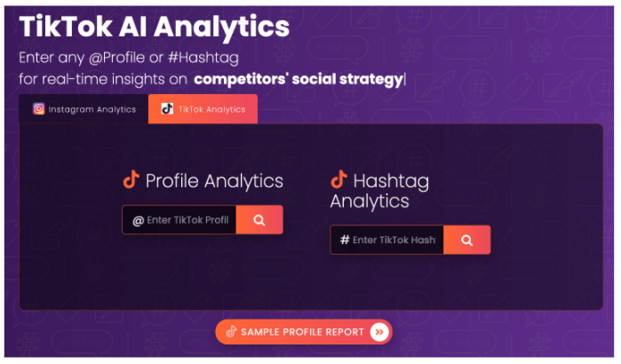The height and width of the screenshot is (364, 621).
Task: Click the TikTok icon beside Profile Analytics
Action: 131,180
